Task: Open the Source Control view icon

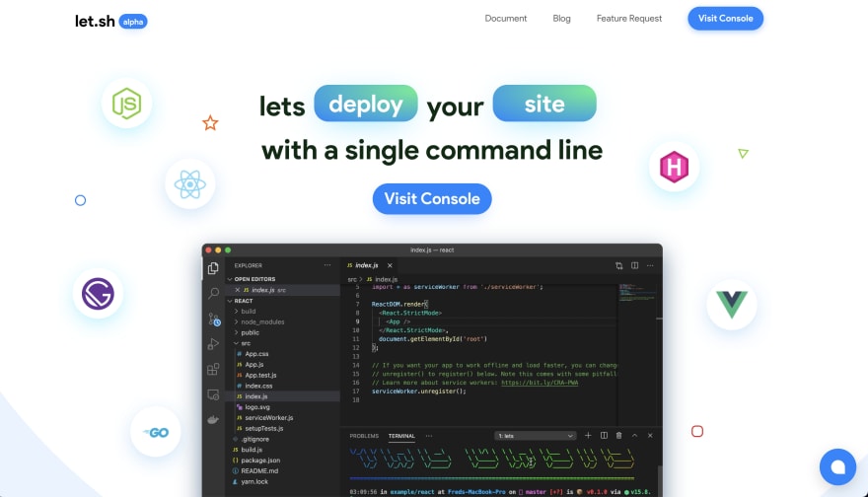Action: pyautogui.click(x=214, y=319)
